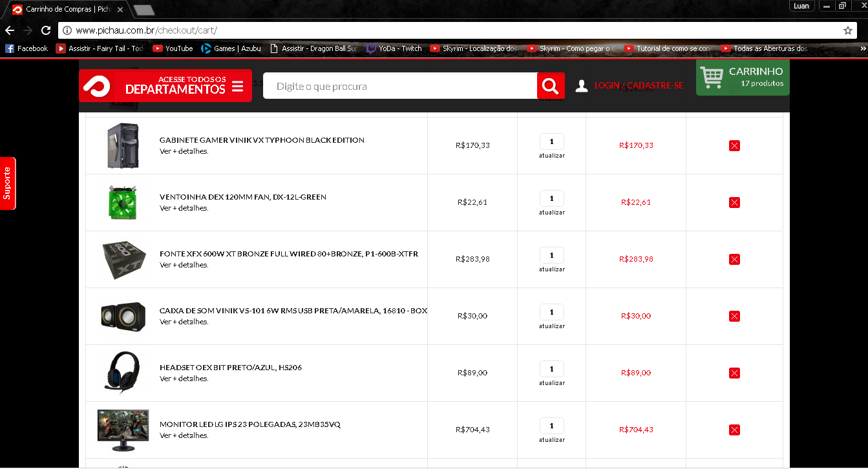Delete Fonte XFX 600W from cart
This screenshot has width=868, height=469.
point(734,259)
